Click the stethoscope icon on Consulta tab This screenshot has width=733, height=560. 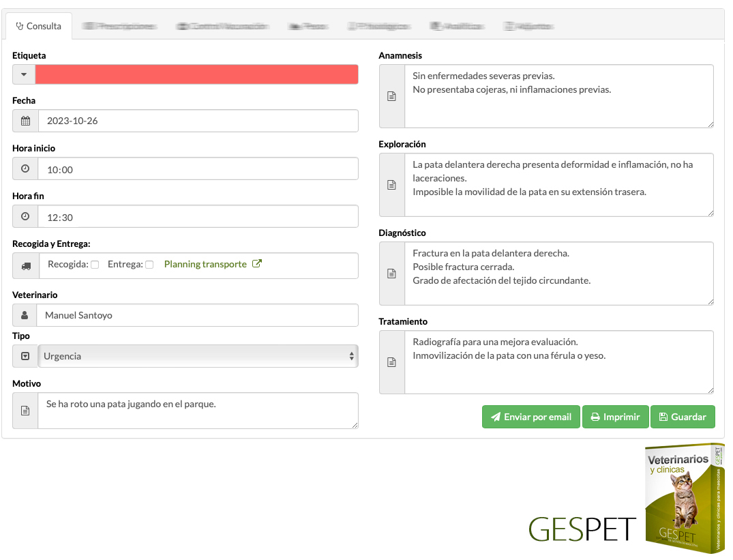pyautogui.click(x=19, y=26)
